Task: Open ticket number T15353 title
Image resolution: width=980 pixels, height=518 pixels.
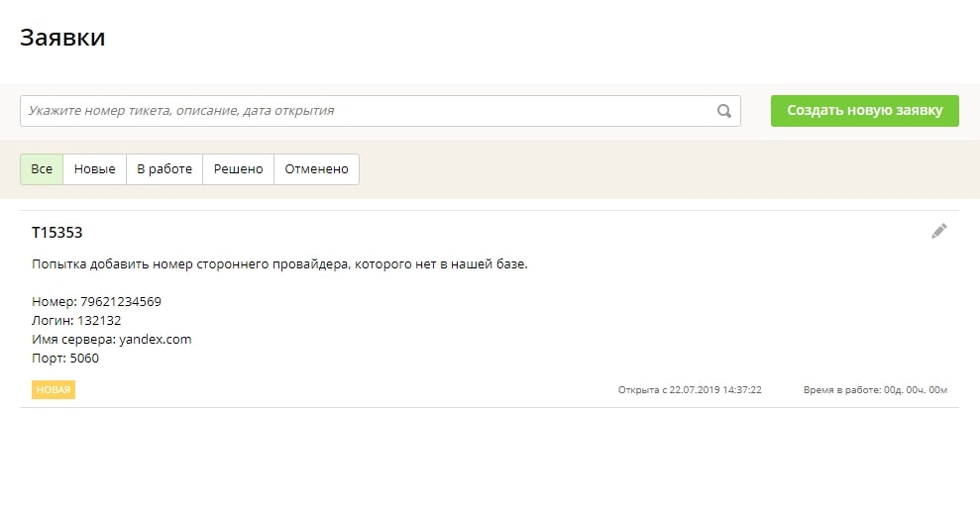Action: (56, 233)
